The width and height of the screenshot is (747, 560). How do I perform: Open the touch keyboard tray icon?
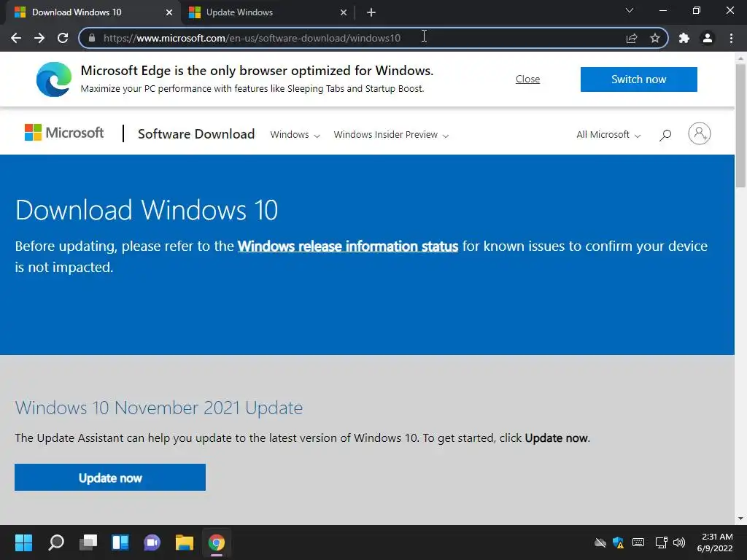click(x=638, y=542)
